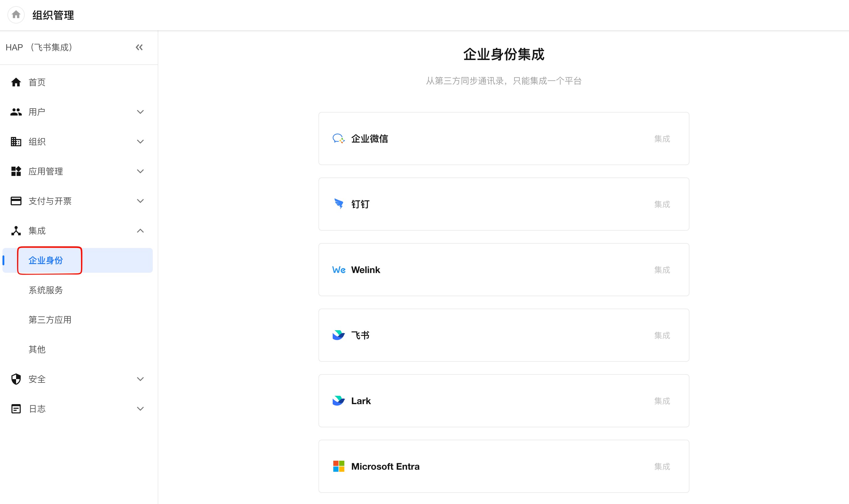The height and width of the screenshot is (504, 849).
Task: Click the Microsoft Entra logo
Action: [x=339, y=466]
